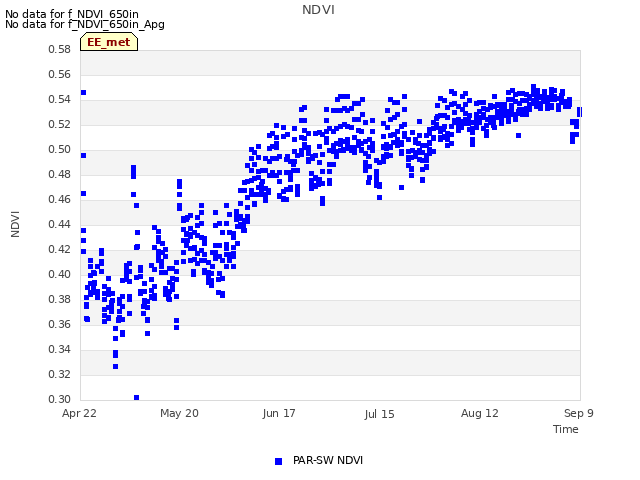The height and width of the screenshot is (480, 640).
Task: Click the 0.46 y-axis value
Action: click(x=60, y=199)
